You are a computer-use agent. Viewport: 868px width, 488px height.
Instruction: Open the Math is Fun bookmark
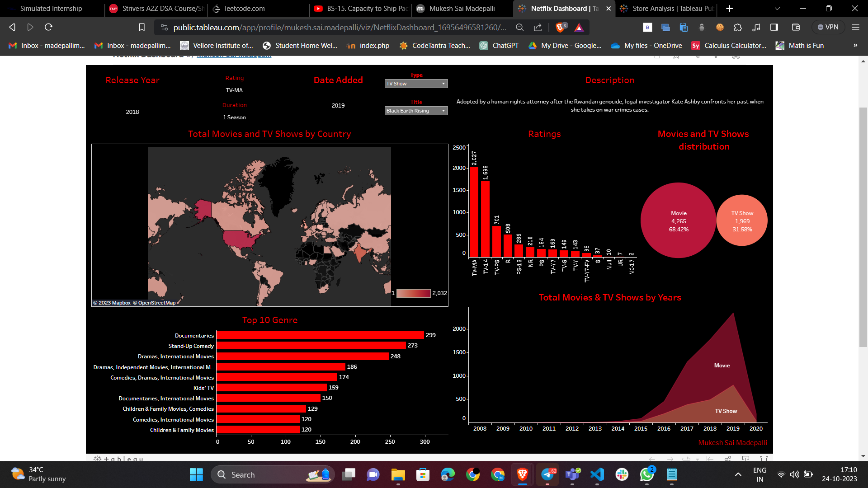pyautogui.click(x=800, y=45)
